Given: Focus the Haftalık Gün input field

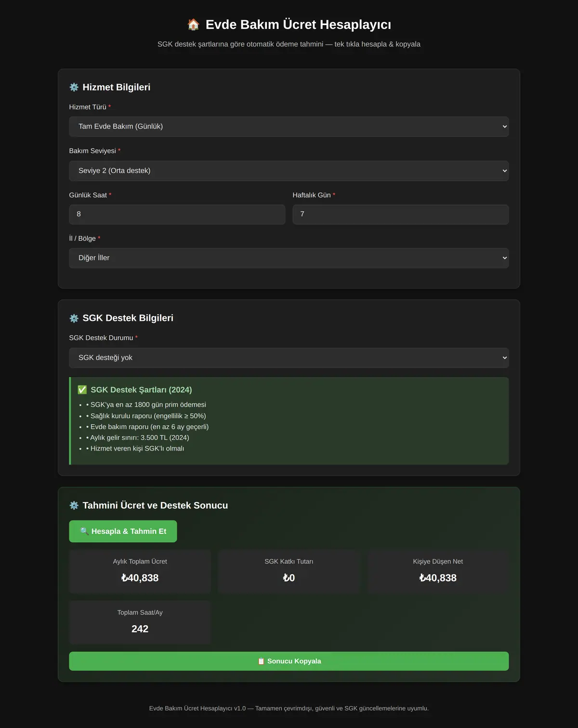Looking at the screenshot, I should (401, 214).
